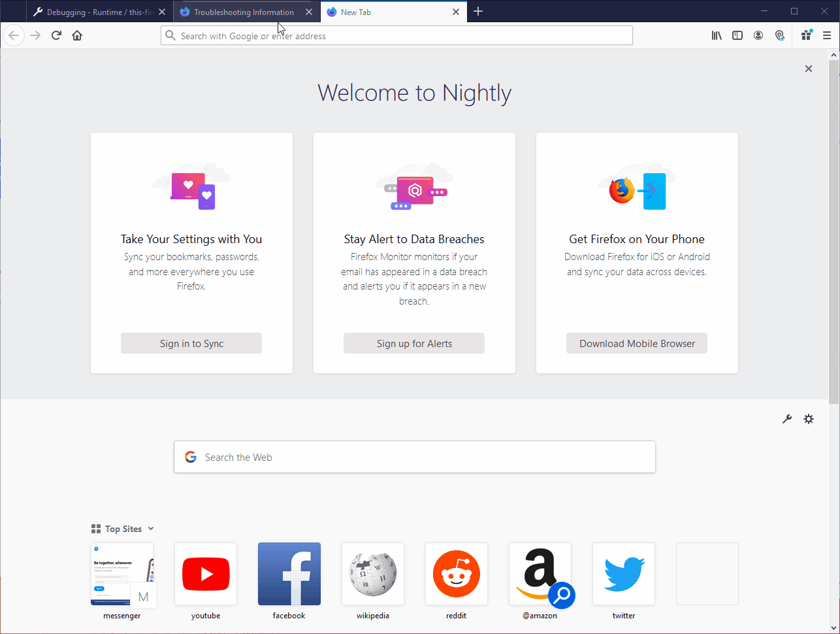Click the forward navigation arrow

[x=35, y=35]
